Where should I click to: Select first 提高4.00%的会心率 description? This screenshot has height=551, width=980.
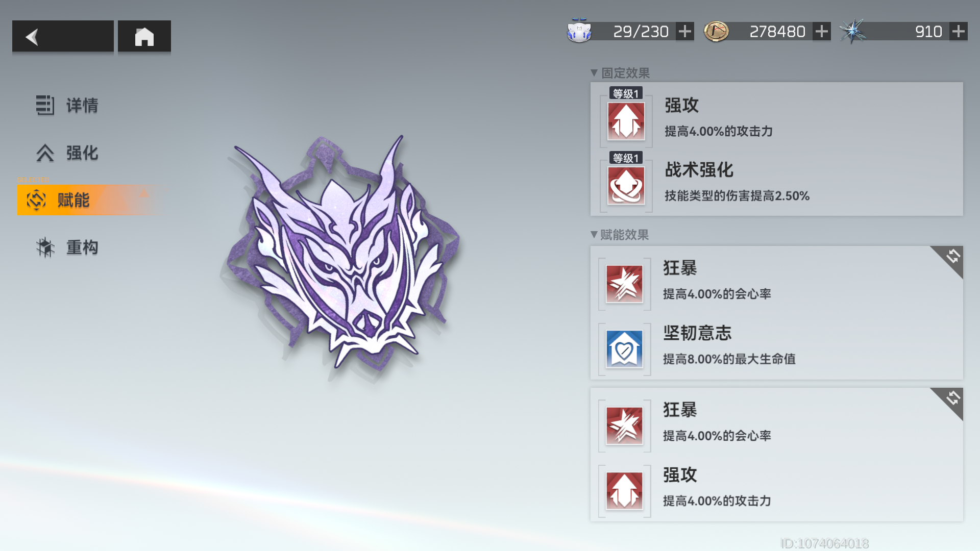[x=717, y=294]
